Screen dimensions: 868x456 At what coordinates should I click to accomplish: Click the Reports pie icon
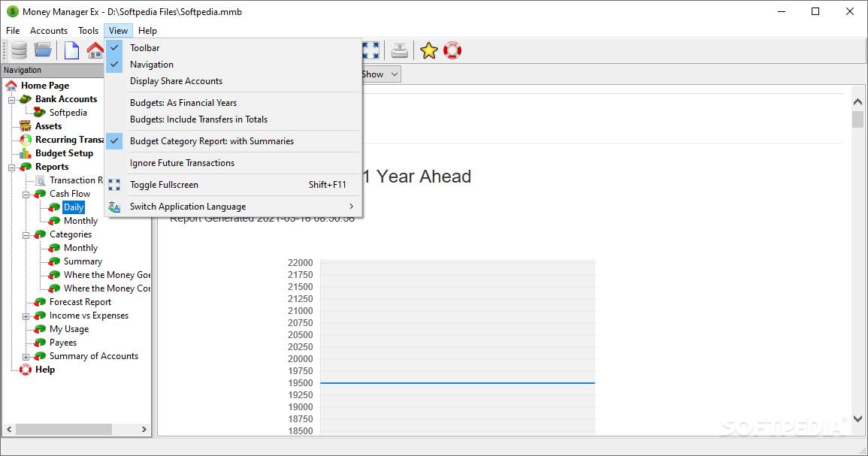(x=26, y=167)
